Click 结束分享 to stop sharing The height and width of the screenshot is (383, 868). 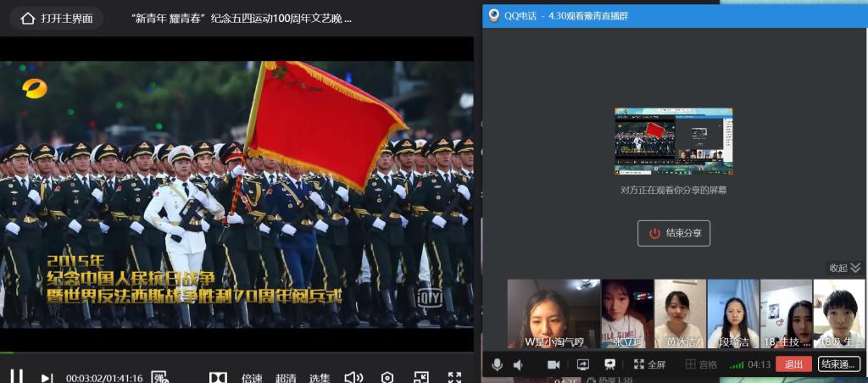674,233
